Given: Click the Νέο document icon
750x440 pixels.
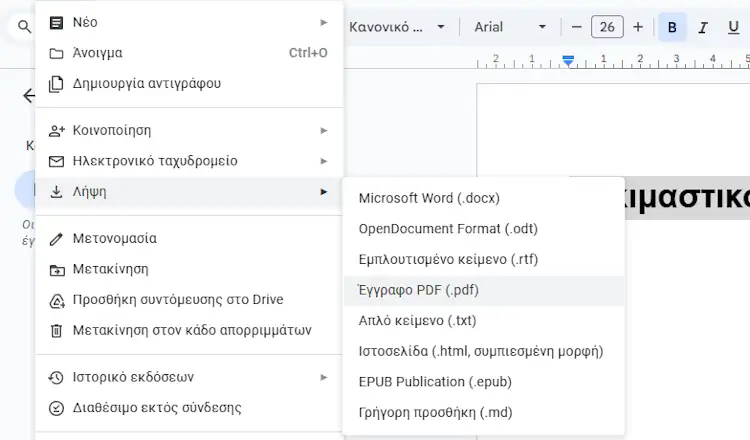Looking at the screenshot, I should (56, 22).
